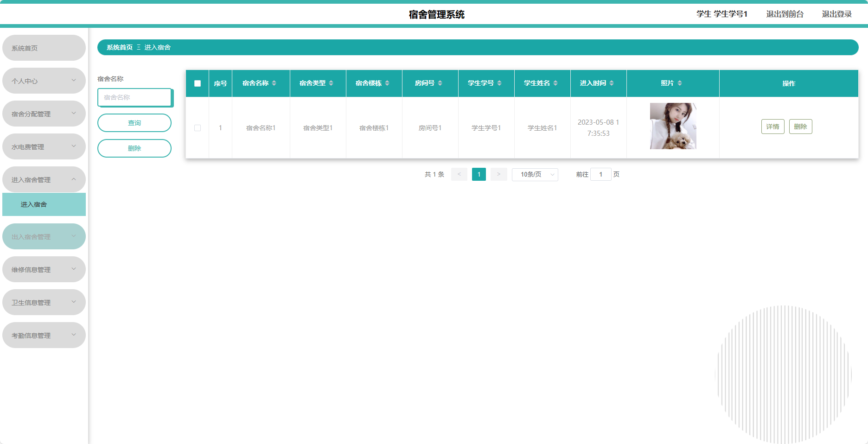Click 共 1 条 total count text

pyautogui.click(x=434, y=174)
